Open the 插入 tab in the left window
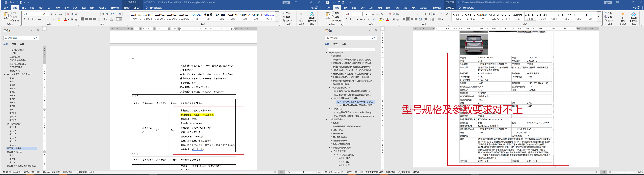 [24, 8]
